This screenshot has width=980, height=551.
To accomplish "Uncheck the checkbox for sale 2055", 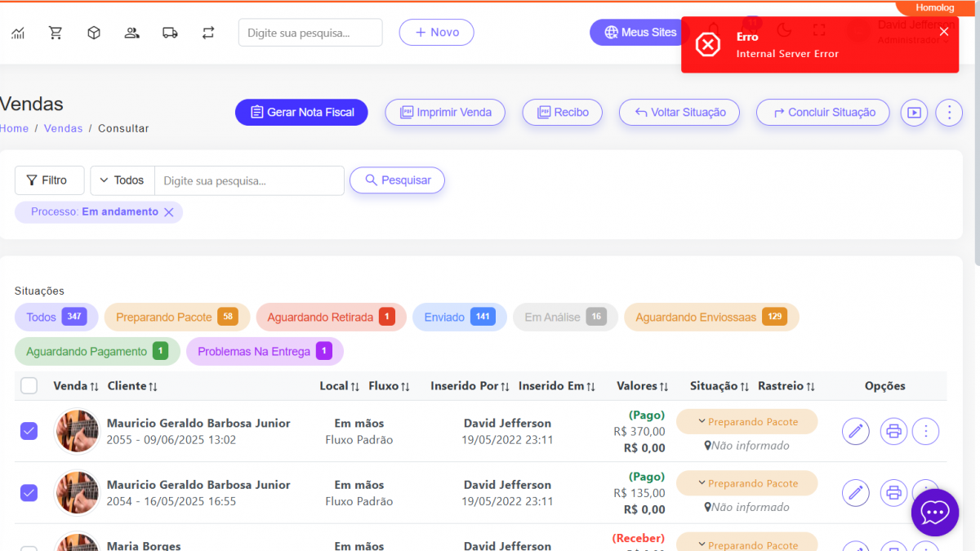I will point(29,431).
